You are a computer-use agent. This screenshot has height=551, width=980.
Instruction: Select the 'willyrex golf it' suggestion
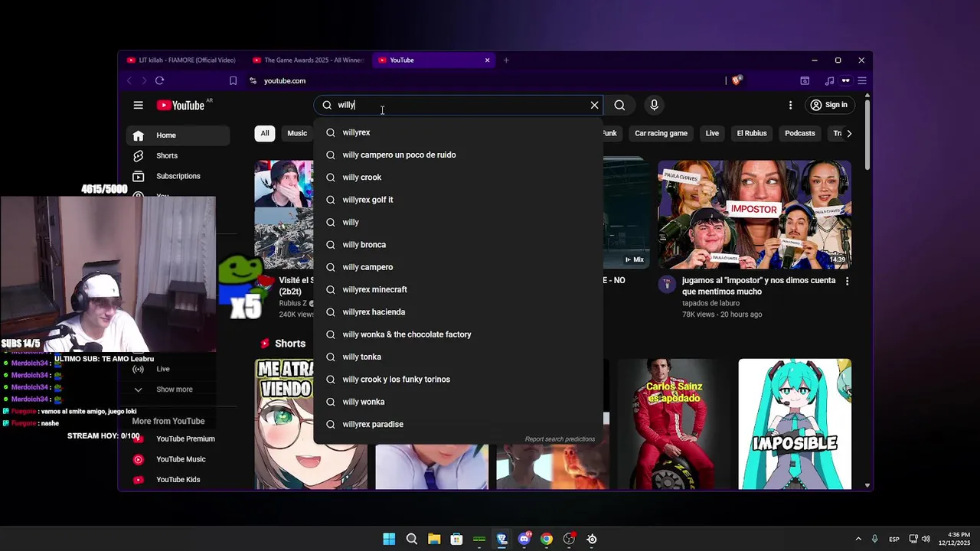tap(458, 200)
